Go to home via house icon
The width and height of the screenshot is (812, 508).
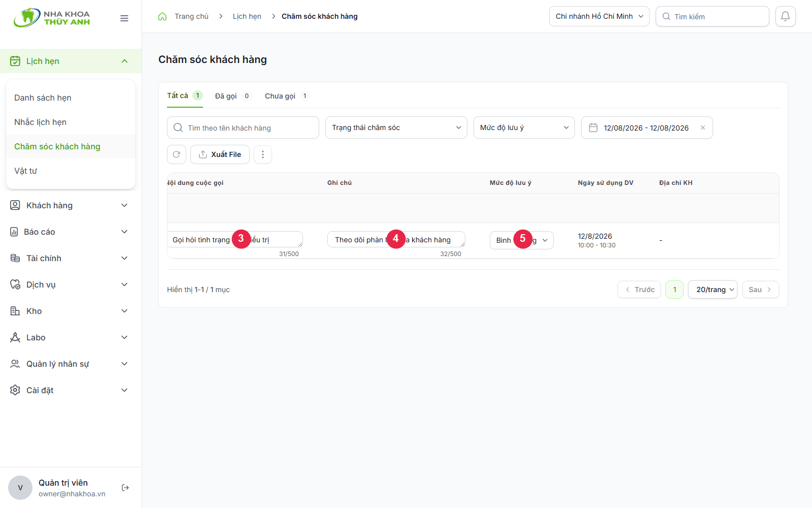coord(162,16)
